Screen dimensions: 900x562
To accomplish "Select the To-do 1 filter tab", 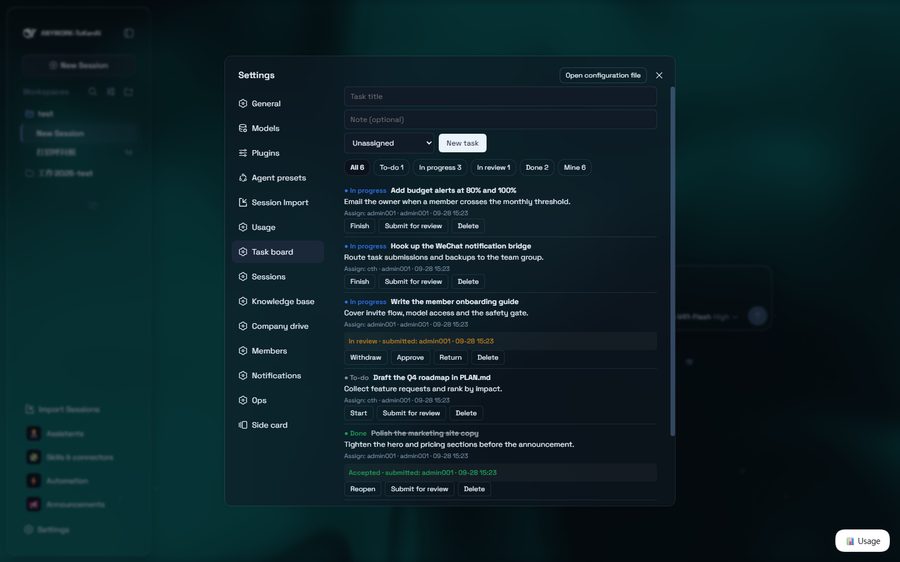I will click(x=391, y=167).
